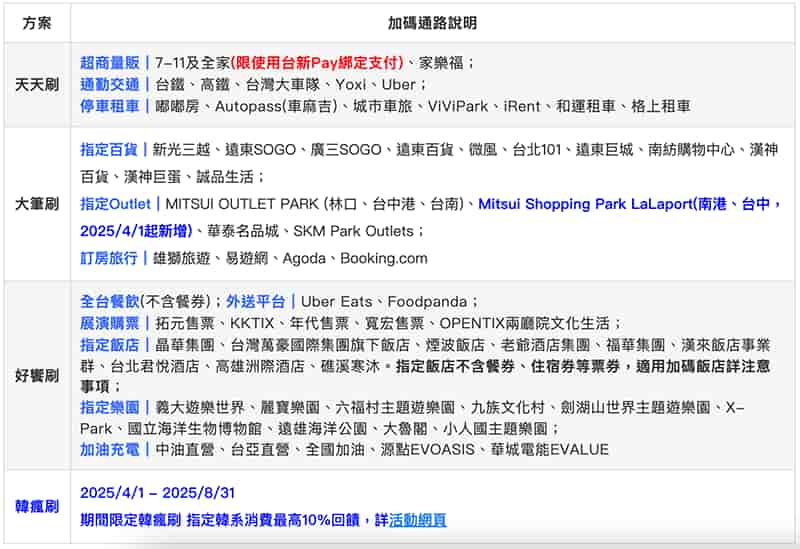Viewport: 800px width, 549px height.
Task: Click the 家樂福 text
Action: (441, 63)
